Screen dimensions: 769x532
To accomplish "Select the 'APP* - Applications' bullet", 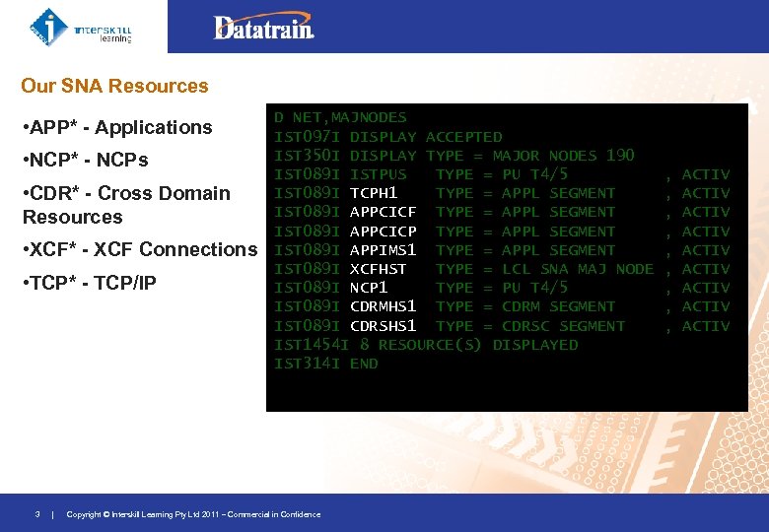I will tap(117, 127).
